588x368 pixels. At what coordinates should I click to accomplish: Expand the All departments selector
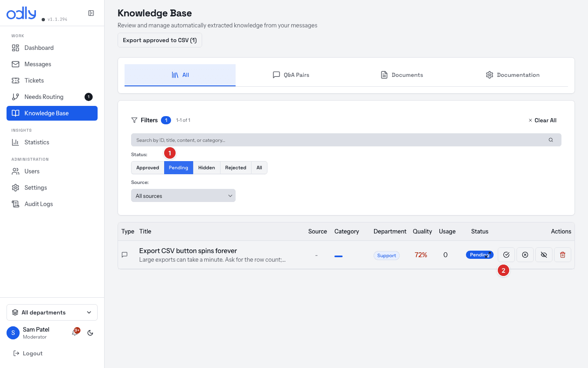52,312
